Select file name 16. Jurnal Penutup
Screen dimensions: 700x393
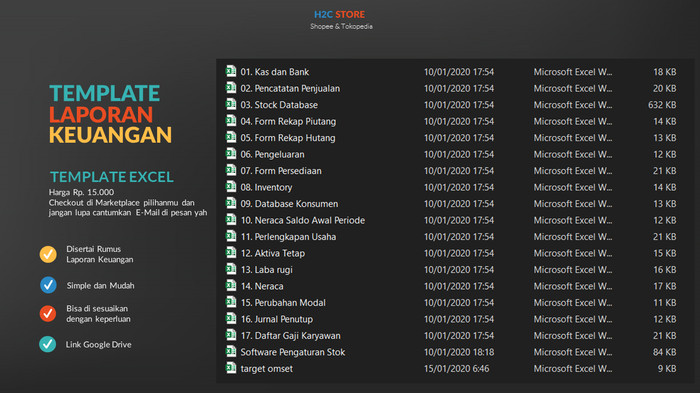pos(276,319)
